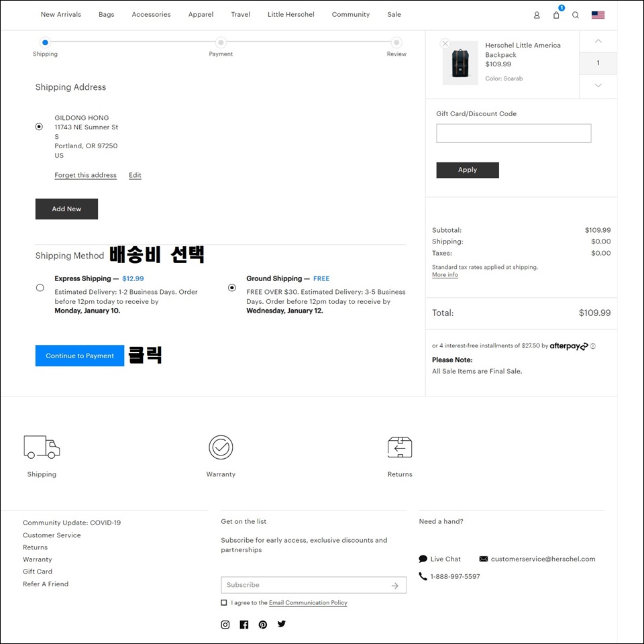The width and height of the screenshot is (644, 644).
Task: Check the Email Communication Policy agreement box
Action: click(x=224, y=603)
